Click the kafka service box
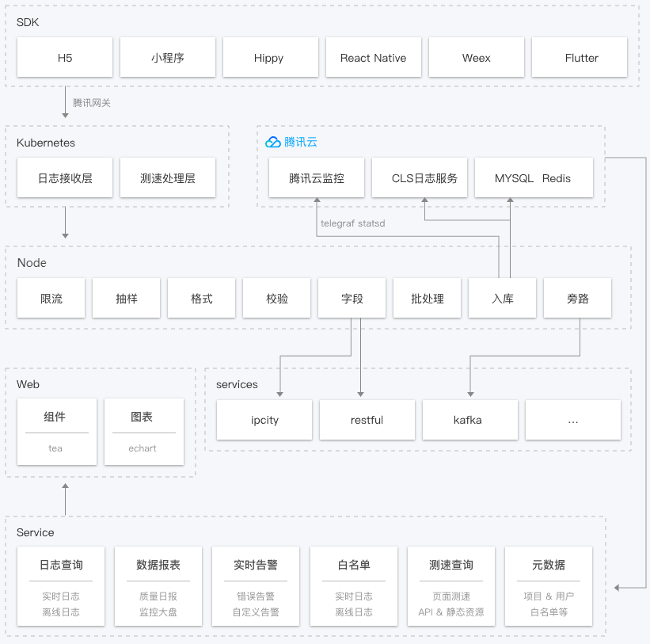 coord(470,420)
